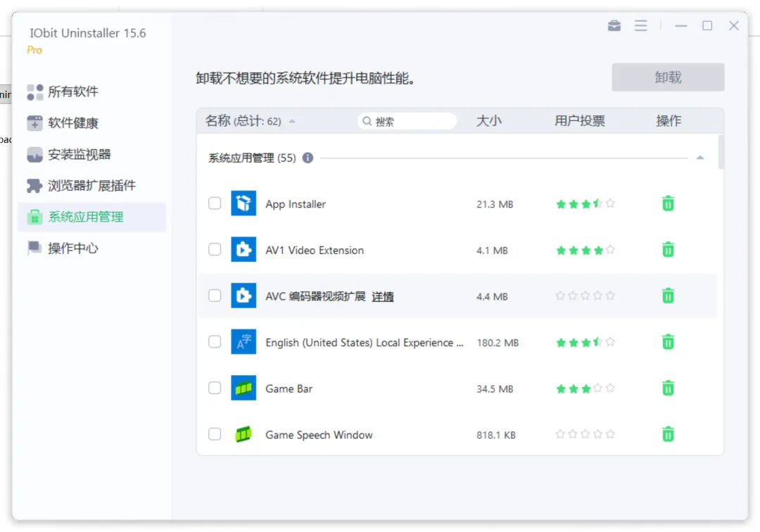The image size is (760, 532).
Task: Click the AV1 Video Extension app icon
Action: 243,250
